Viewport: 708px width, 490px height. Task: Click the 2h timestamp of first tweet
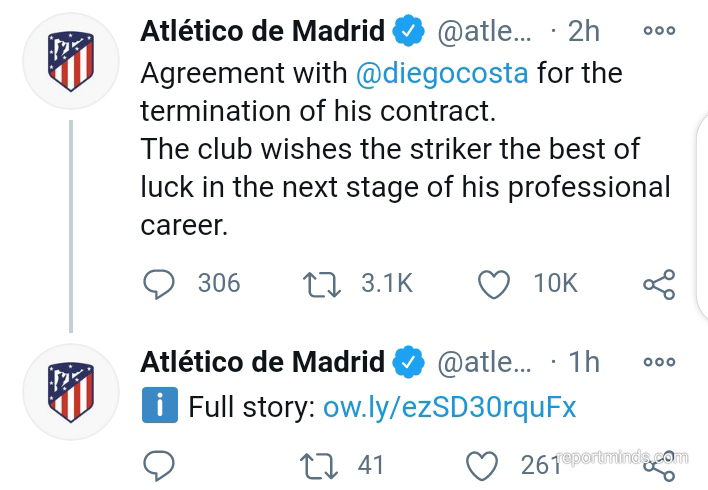pos(583,31)
